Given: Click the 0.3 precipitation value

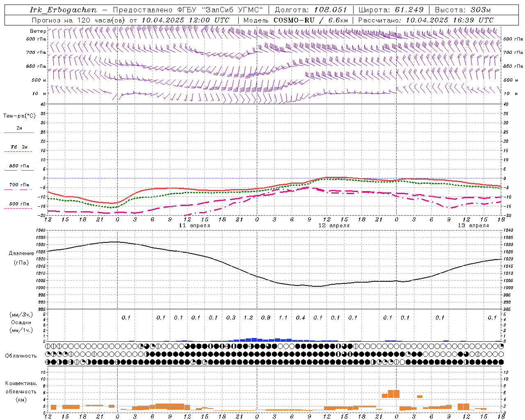Looking at the screenshot, I should pos(231,317).
